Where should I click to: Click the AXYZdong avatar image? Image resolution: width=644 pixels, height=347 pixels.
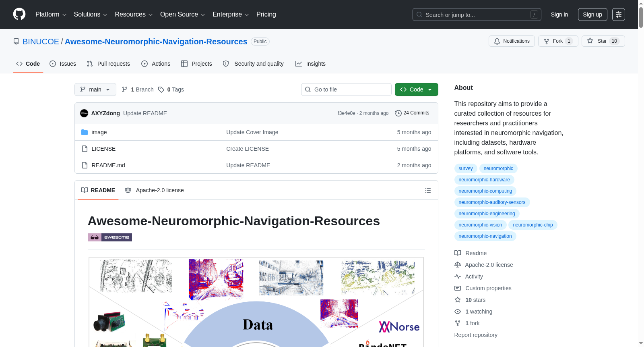[84, 113]
